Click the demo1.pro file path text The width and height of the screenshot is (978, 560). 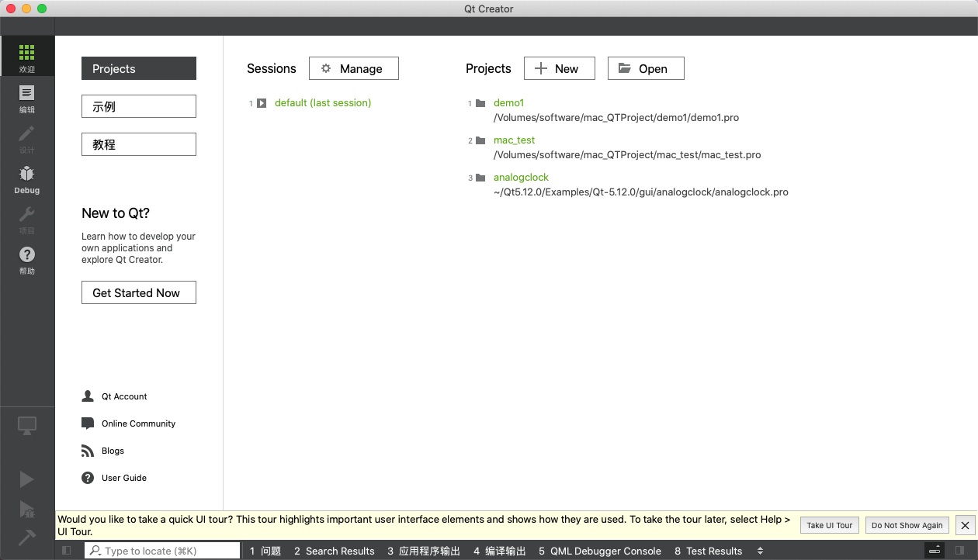pos(616,118)
